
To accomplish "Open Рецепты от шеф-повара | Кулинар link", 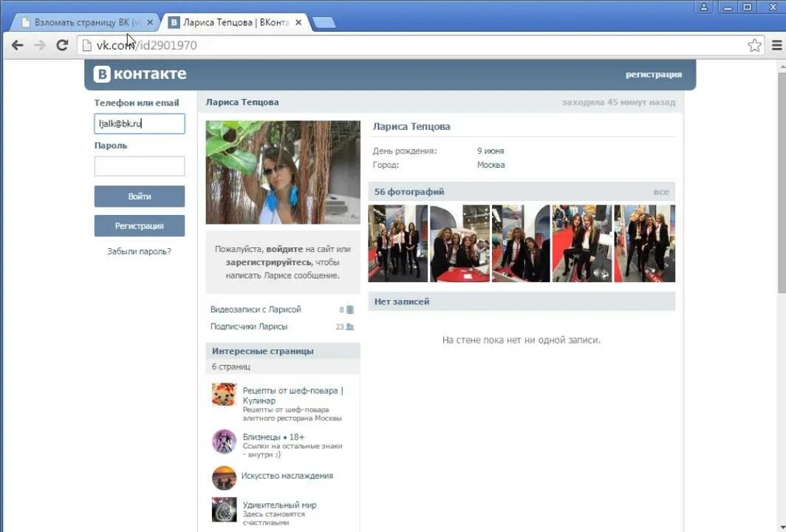I will tap(293, 395).
